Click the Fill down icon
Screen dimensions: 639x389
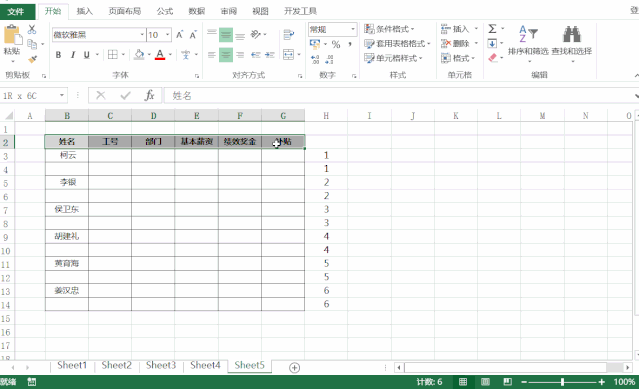click(x=492, y=44)
